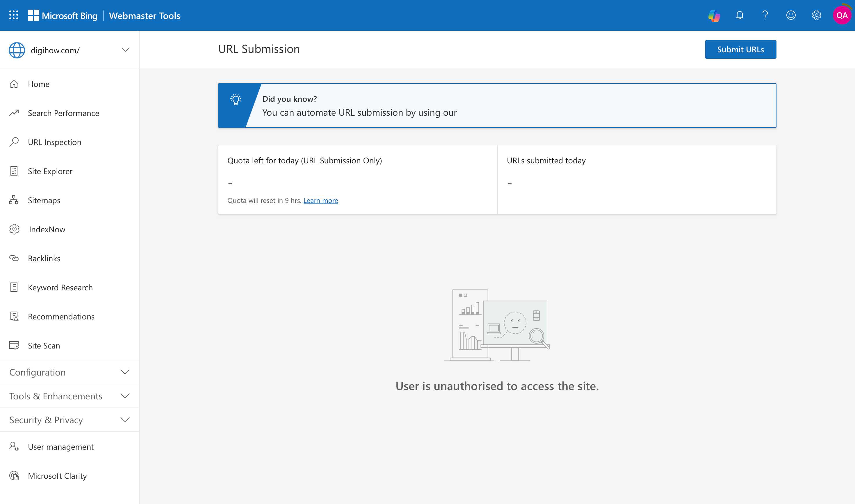Go to IndexNow settings
The height and width of the screenshot is (504, 855).
tap(47, 229)
